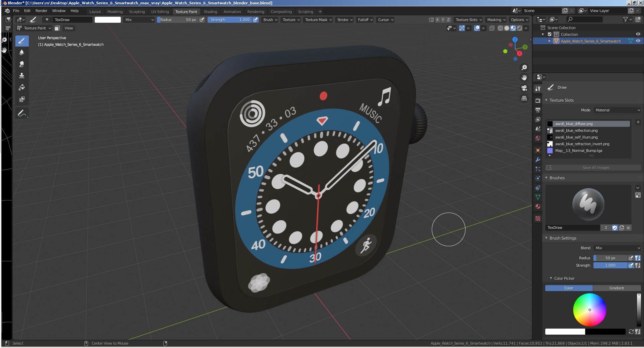Toggle Z axis symmetry button
The height and width of the screenshot is (348, 644).
tap(449, 20)
